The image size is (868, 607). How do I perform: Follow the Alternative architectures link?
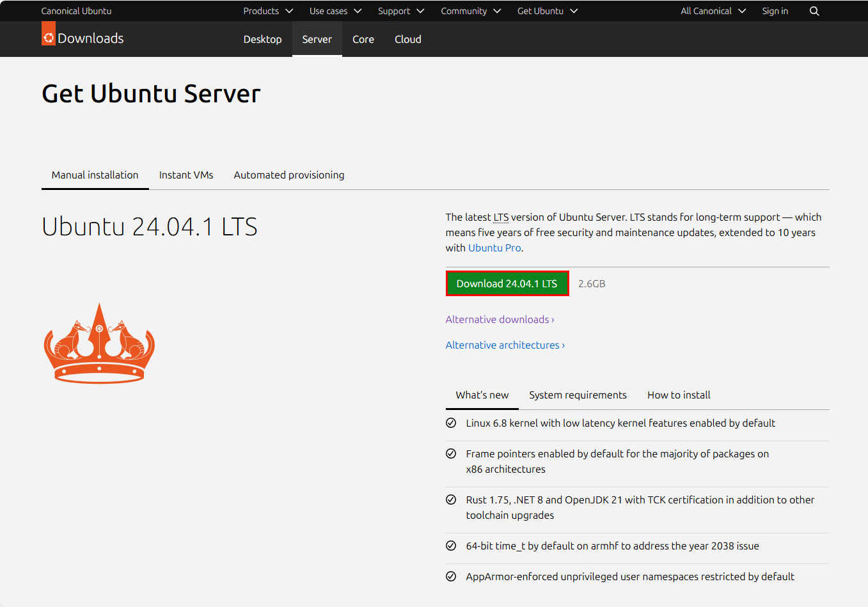(x=505, y=345)
